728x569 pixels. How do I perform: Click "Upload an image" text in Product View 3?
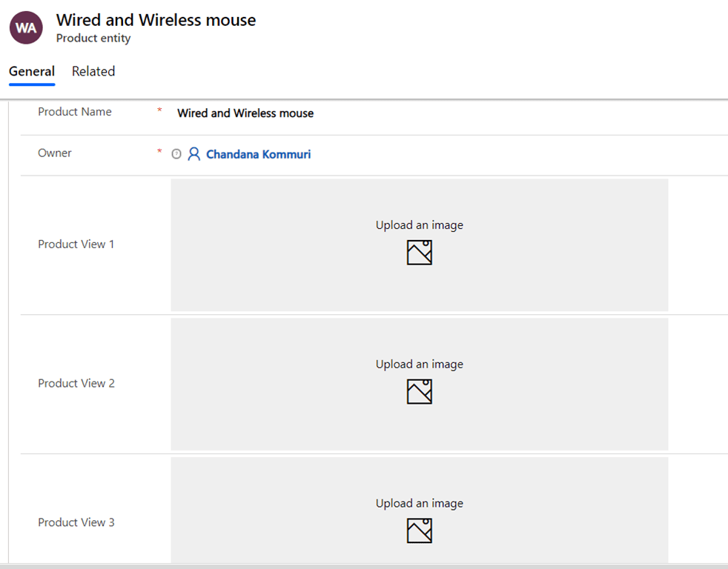tap(419, 504)
